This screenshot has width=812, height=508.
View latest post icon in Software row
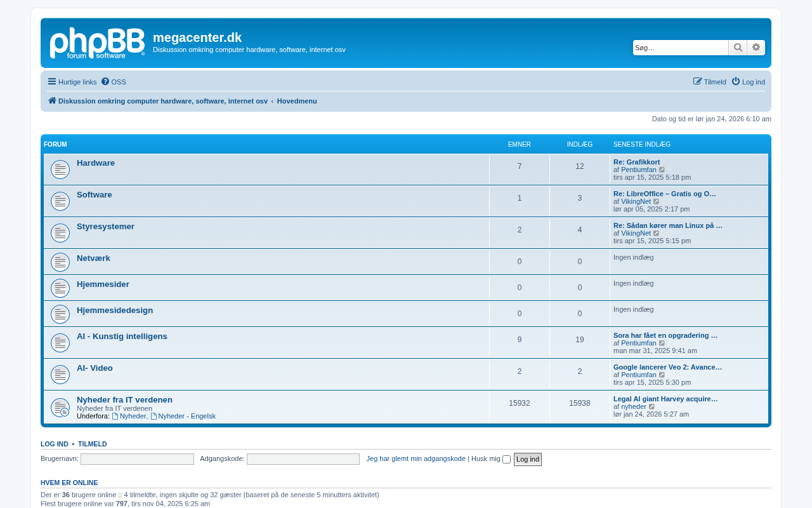[657, 201]
